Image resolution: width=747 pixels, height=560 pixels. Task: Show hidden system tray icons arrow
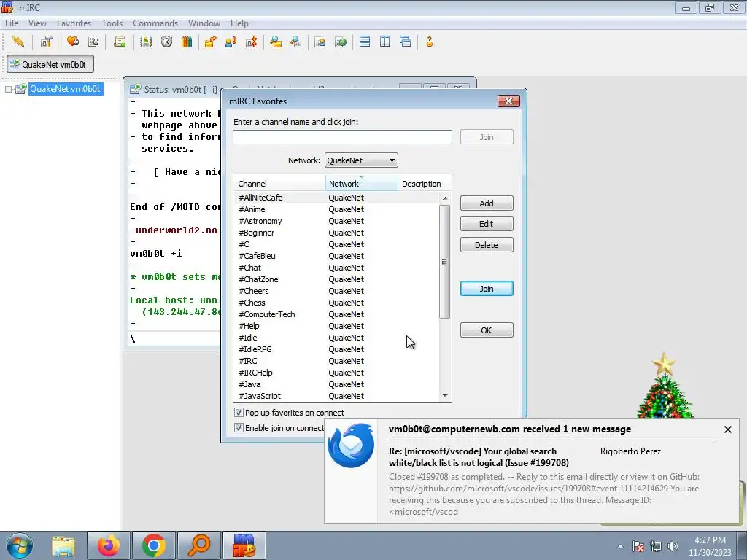coord(620,546)
